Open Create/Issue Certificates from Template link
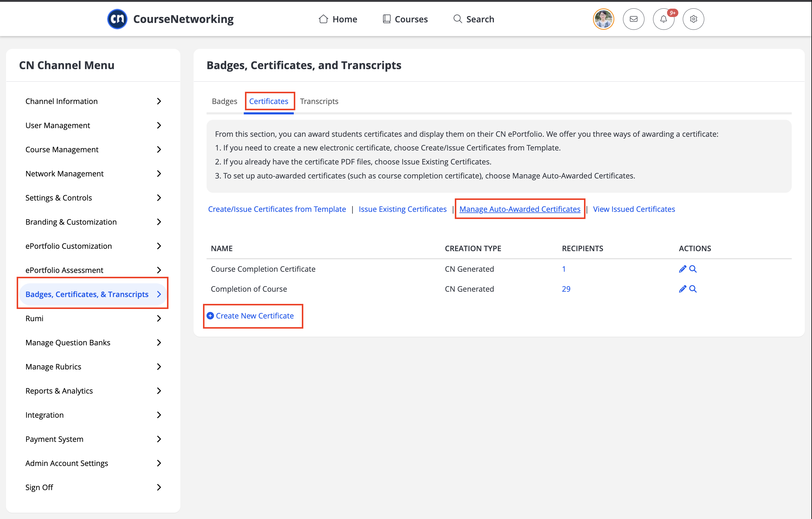 277,209
